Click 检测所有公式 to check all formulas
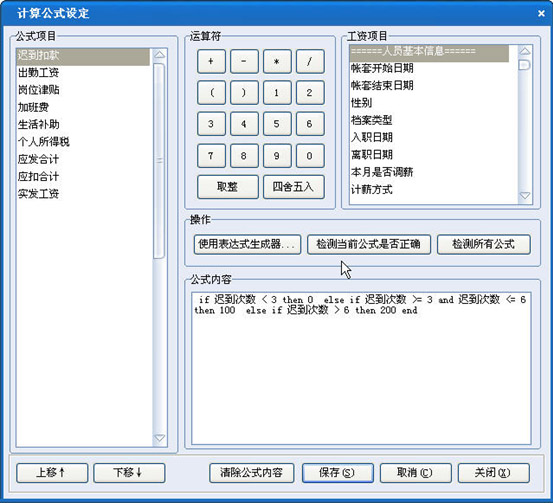This screenshot has width=553, height=503. point(484,244)
